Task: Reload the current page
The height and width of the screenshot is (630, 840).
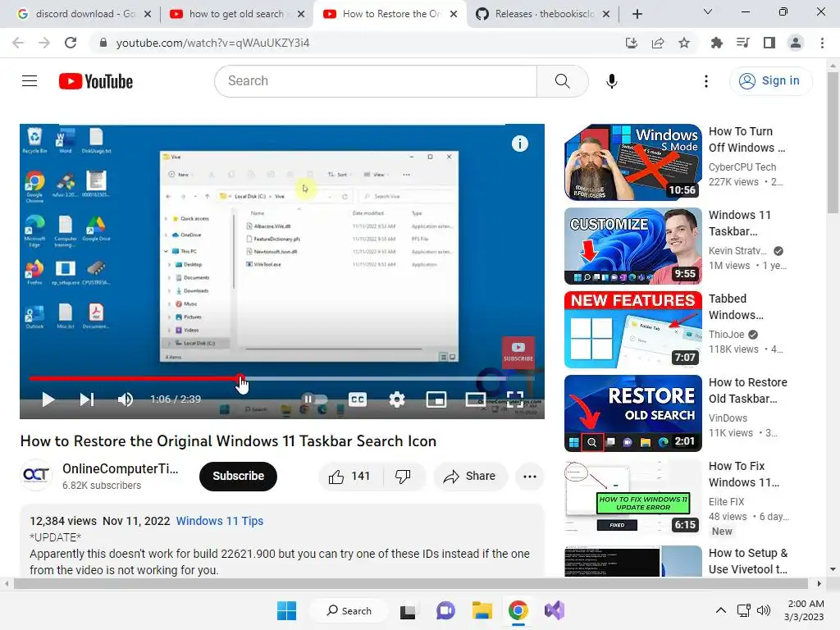Action: point(71,43)
